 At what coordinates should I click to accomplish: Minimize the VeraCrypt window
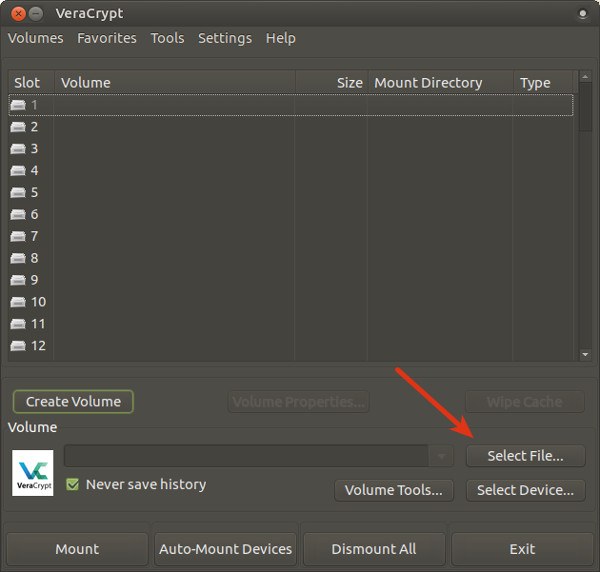tap(36, 14)
